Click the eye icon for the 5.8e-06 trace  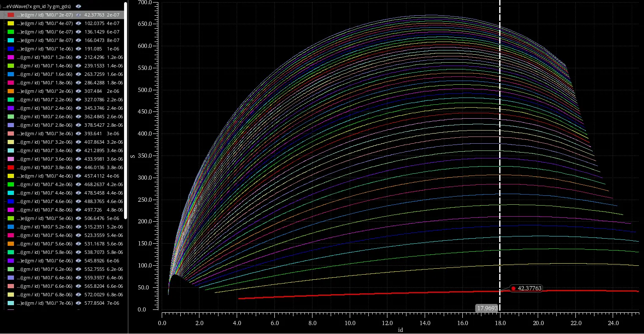tap(78, 252)
